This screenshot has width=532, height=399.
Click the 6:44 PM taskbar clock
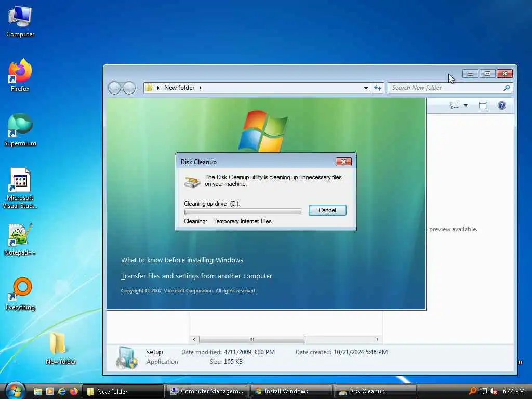pyautogui.click(x=513, y=391)
